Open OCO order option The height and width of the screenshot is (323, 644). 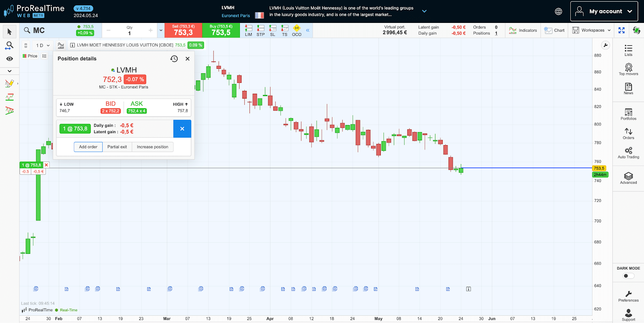297,31
